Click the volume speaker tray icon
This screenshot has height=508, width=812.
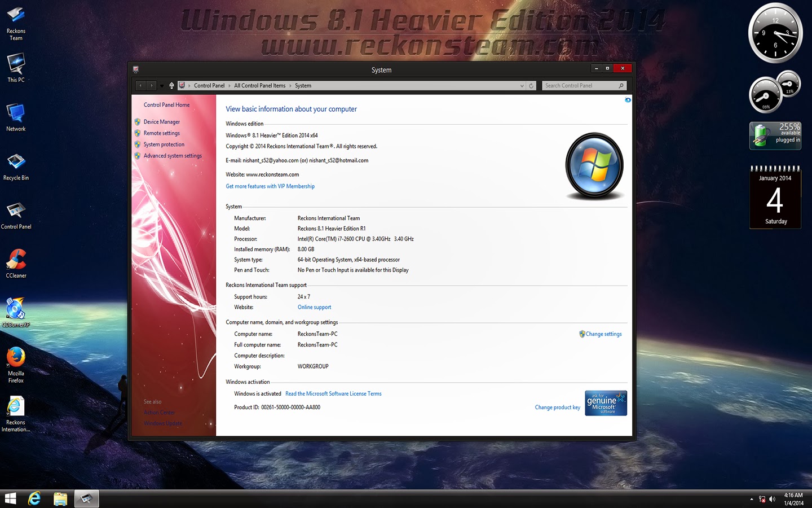[772, 499]
